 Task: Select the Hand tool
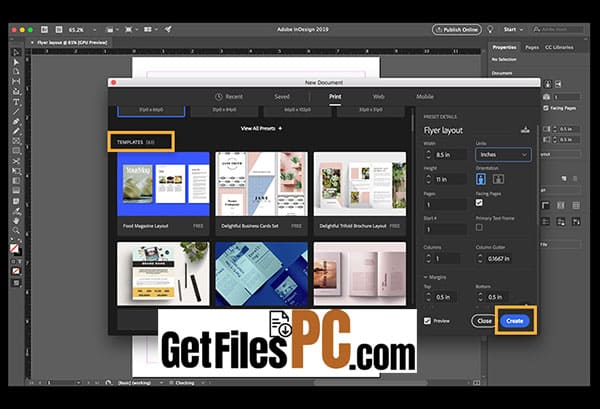(x=16, y=221)
